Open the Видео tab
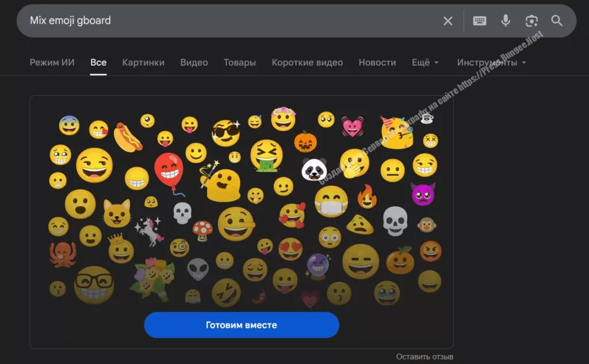Viewport: 589px width, 364px height. pos(194,62)
